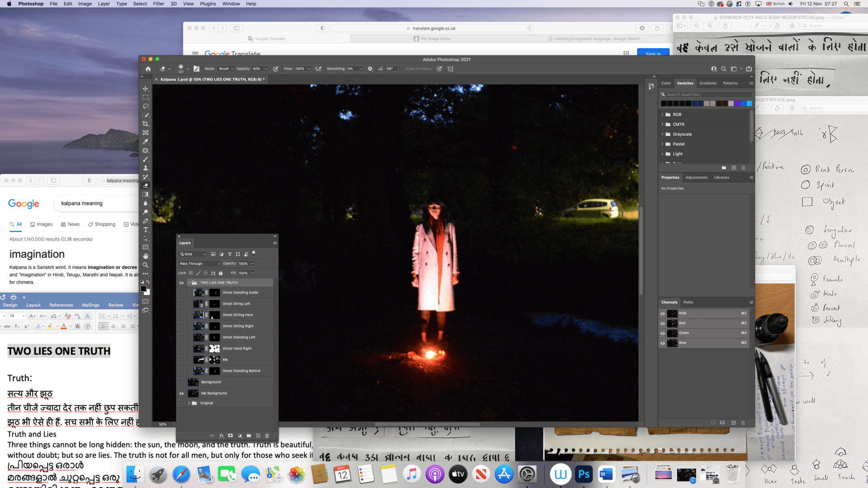868x488 pixels.
Task: Select the Clone Stamp tool
Action: (146, 168)
